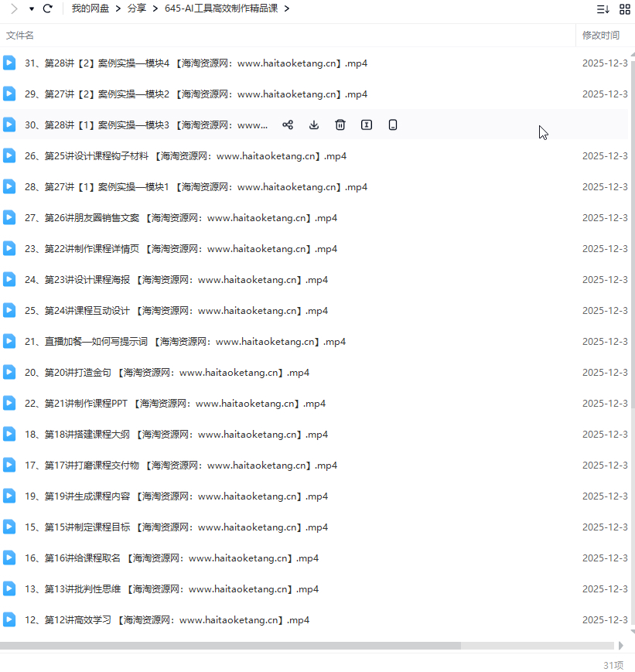Click the share icon on the hovered file
The height and width of the screenshot is (672, 635).
tap(288, 125)
